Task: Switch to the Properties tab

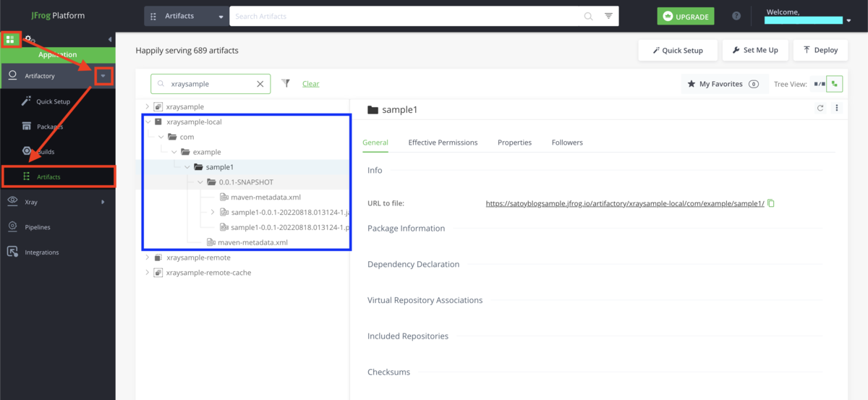Action: (514, 142)
